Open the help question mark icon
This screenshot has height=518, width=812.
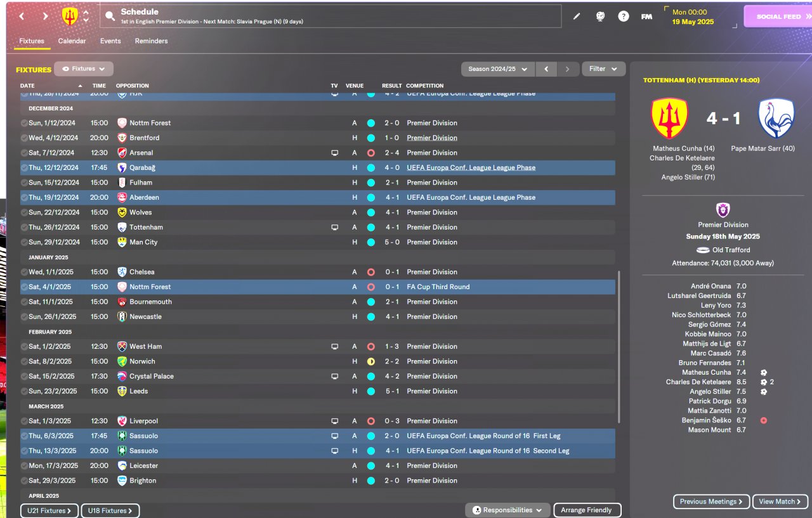click(x=624, y=16)
